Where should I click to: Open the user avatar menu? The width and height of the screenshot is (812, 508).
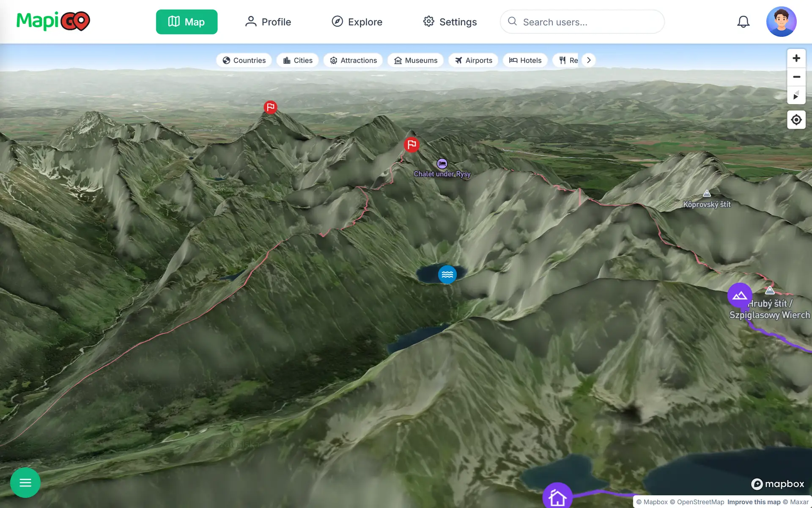click(x=781, y=22)
